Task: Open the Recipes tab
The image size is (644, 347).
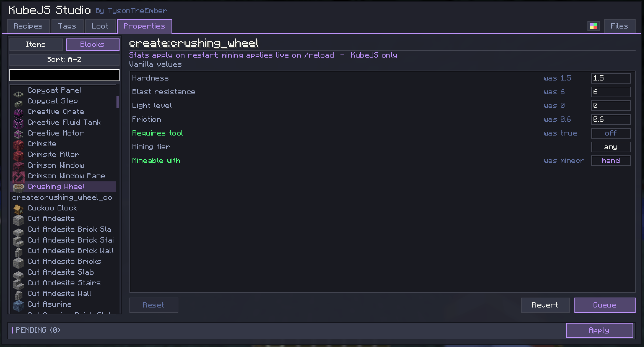Action: pyautogui.click(x=28, y=26)
